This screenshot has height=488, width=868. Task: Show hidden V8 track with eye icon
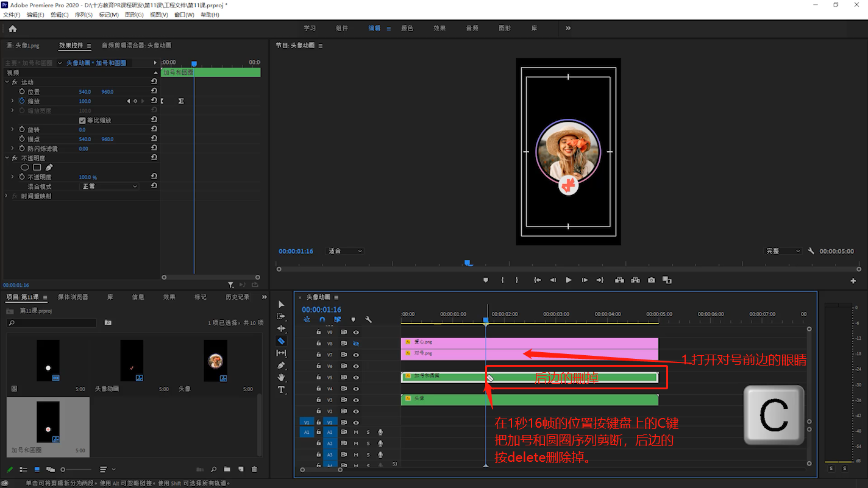point(356,344)
